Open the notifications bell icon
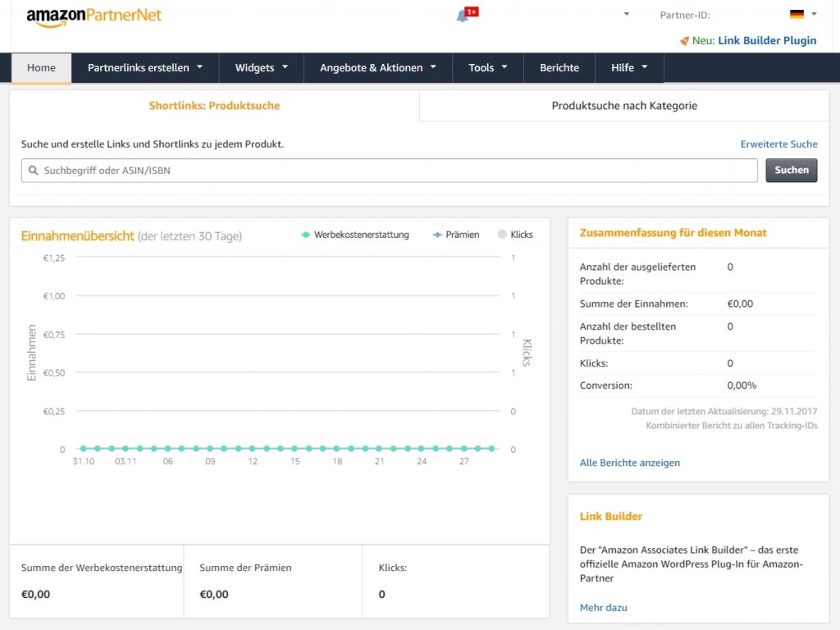840x630 pixels. (462, 16)
